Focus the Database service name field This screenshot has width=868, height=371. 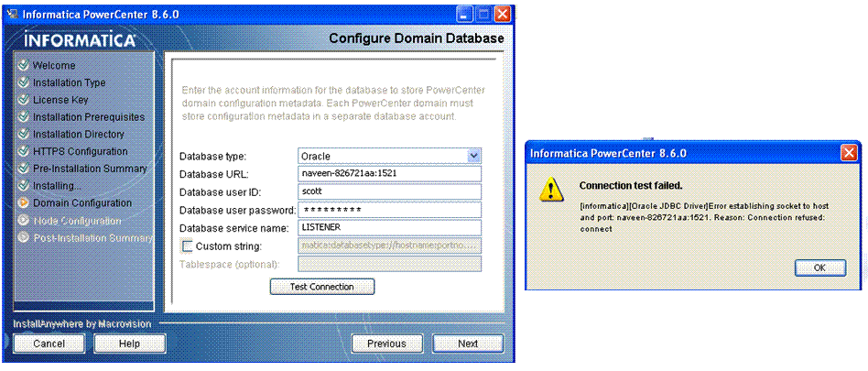390,227
